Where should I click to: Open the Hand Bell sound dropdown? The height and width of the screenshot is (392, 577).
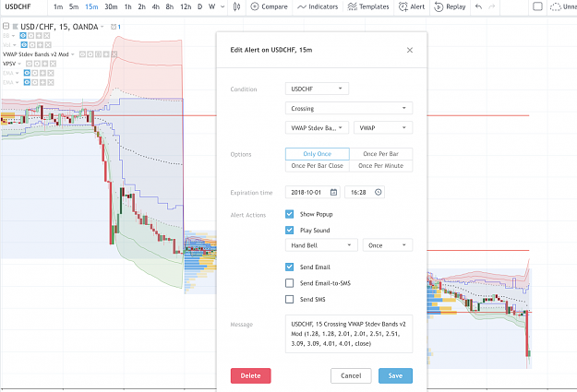pyautogui.click(x=321, y=245)
